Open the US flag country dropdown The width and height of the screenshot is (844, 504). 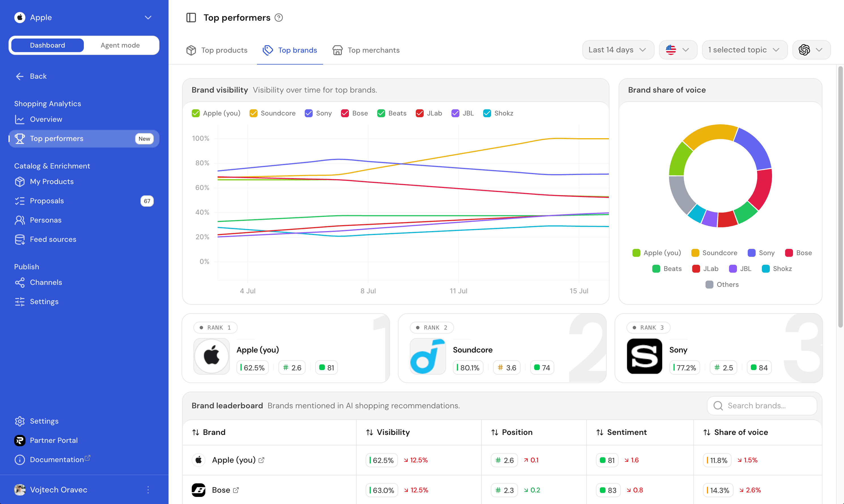[x=678, y=50]
